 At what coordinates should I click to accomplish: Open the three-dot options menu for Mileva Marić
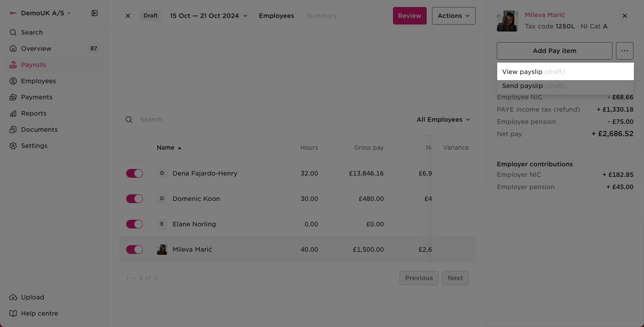coord(625,50)
